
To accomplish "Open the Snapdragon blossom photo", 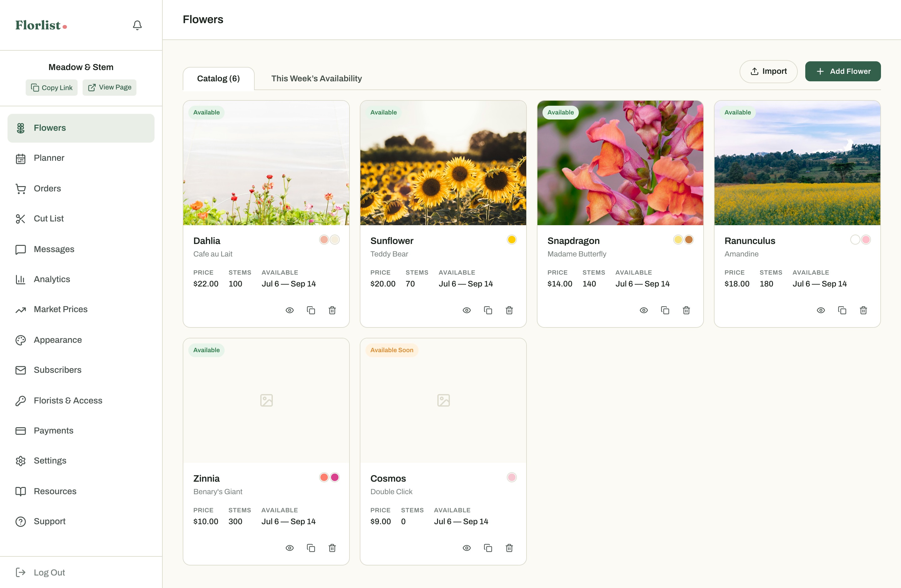I will coord(620,163).
